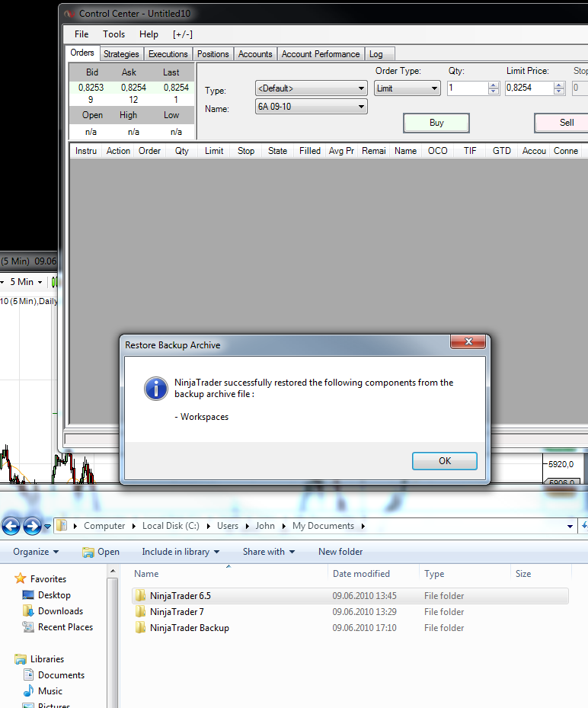This screenshot has height=708, width=588.
Task: Click the Limit Price input field
Action: [x=529, y=88]
